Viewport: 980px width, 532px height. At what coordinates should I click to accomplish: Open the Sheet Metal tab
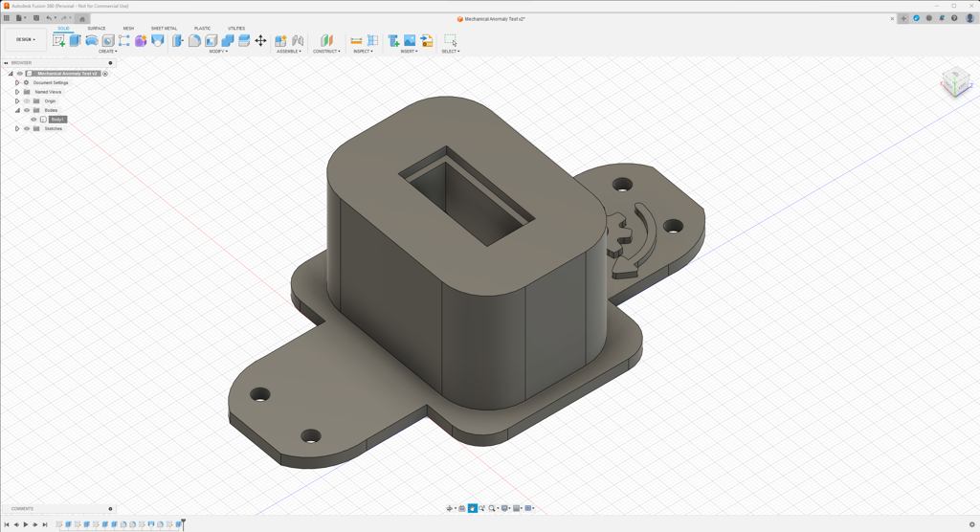(x=164, y=29)
